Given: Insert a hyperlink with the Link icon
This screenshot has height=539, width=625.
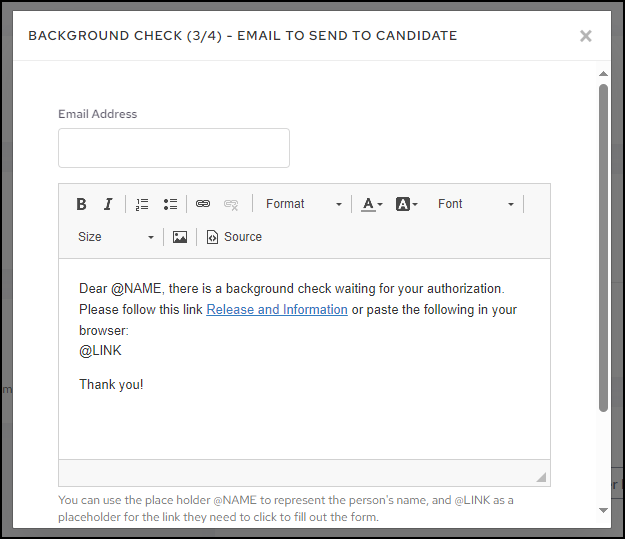Looking at the screenshot, I should click(x=203, y=204).
